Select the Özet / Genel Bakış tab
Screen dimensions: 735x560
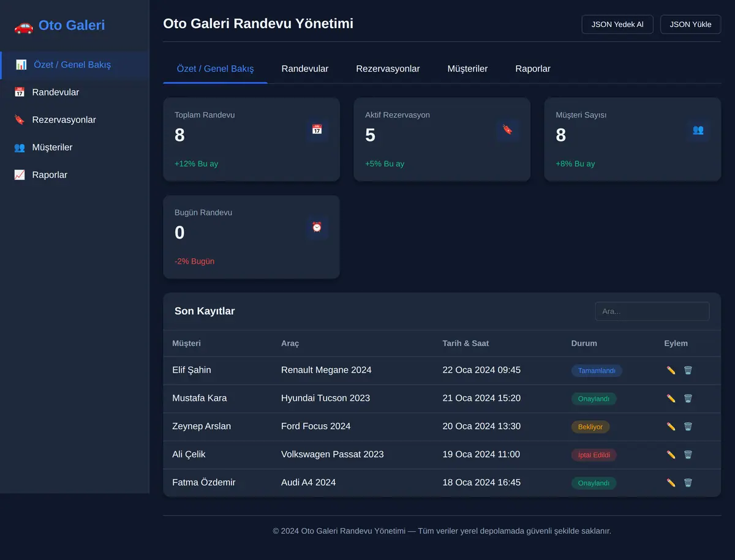[215, 69]
